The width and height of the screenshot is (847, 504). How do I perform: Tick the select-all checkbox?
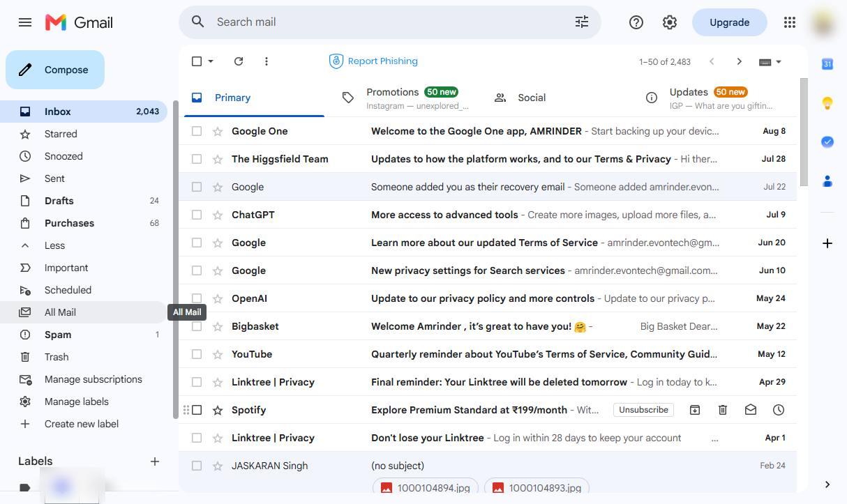pos(197,61)
